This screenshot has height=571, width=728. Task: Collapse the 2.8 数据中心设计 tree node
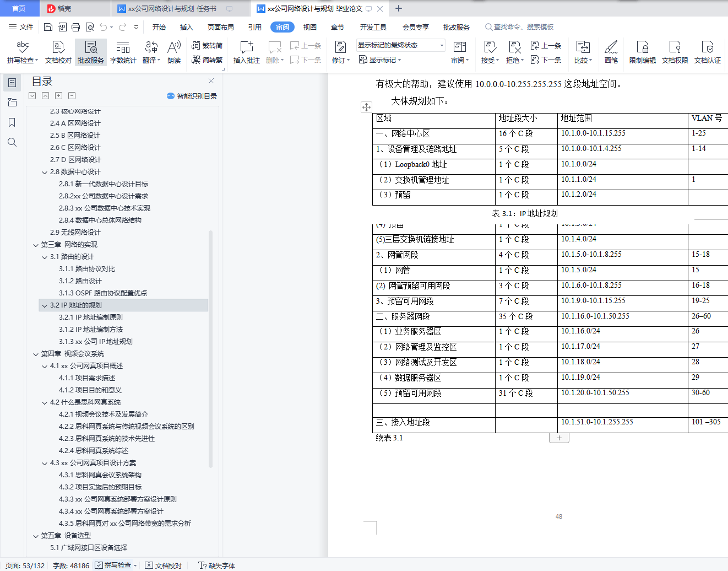click(x=45, y=172)
